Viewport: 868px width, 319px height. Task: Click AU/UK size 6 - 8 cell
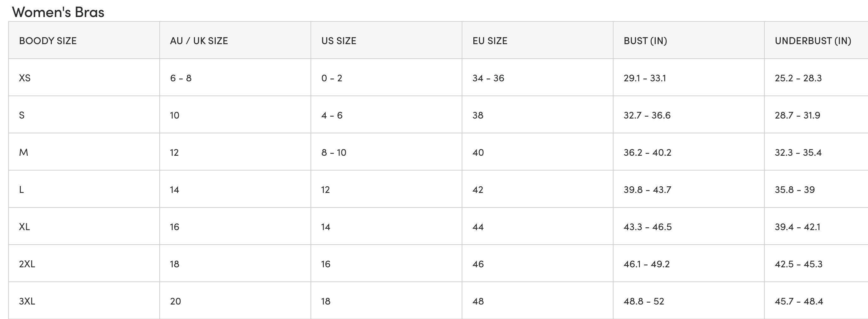[x=180, y=78]
